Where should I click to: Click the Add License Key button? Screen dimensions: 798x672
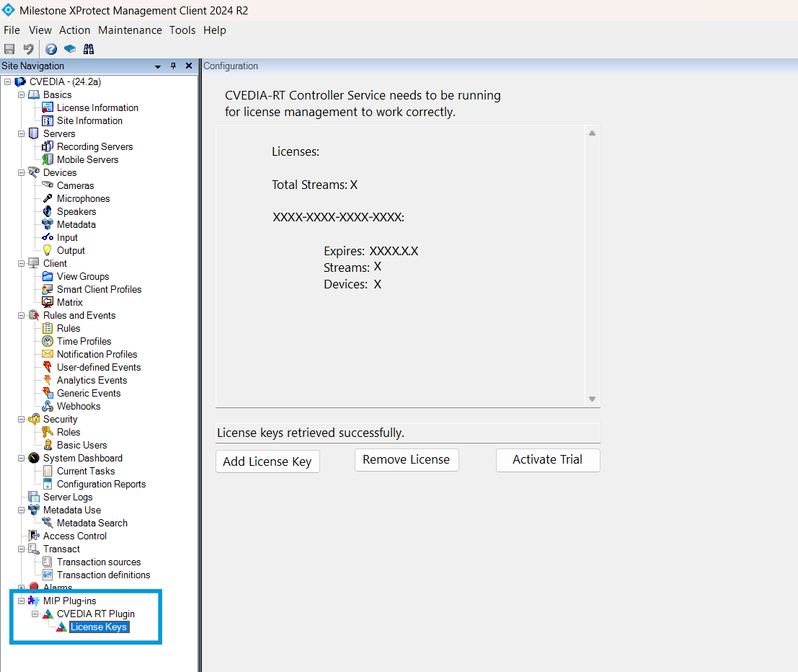click(x=267, y=461)
